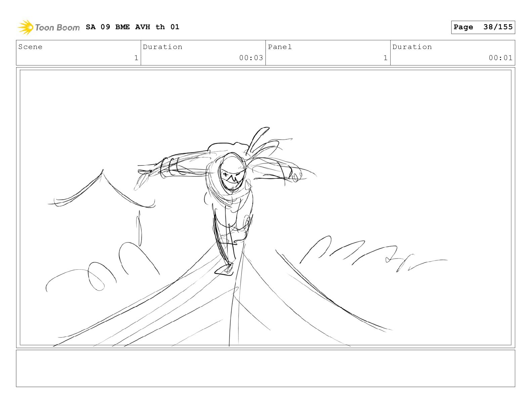Click the panel duration value '00:01'
Screen dimensions: 532x411
(500, 58)
